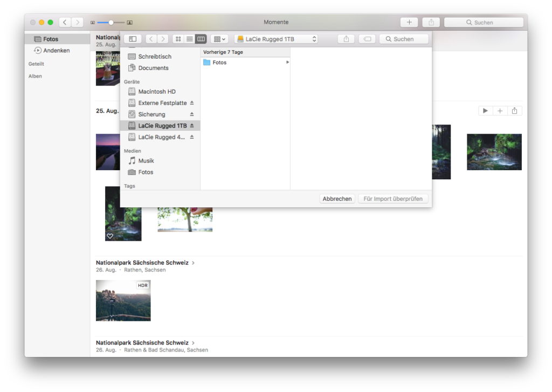The image size is (552, 392).
Task: Go forward in the Photos window toolbar
Action: tap(78, 22)
